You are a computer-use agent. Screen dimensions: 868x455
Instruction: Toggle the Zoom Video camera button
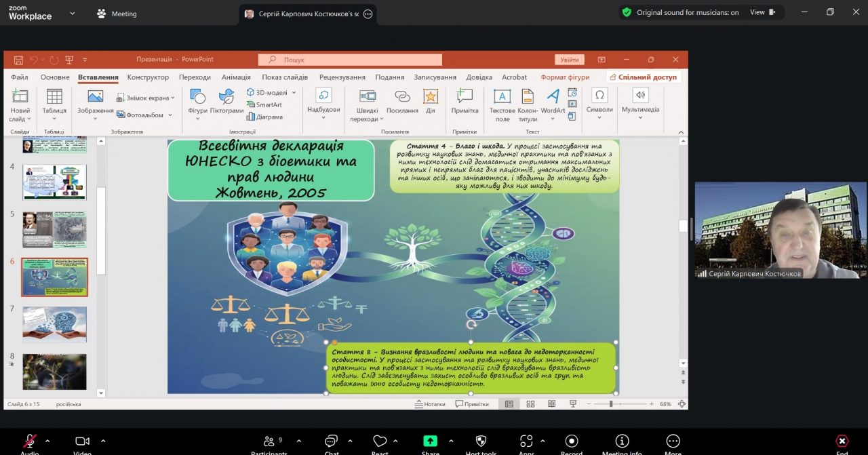pos(82,441)
